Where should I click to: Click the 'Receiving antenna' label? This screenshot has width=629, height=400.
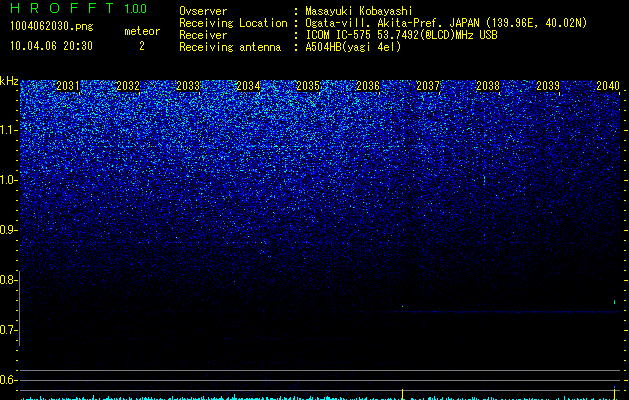[x=230, y=47]
